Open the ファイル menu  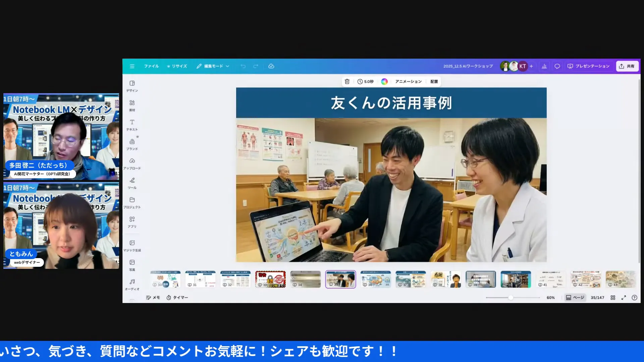tap(152, 66)
